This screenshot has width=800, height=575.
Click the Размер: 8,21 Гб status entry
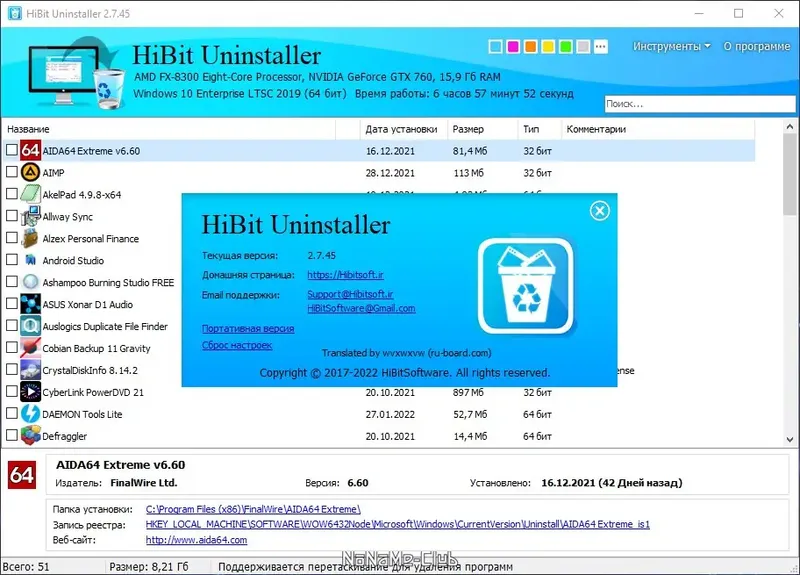pos(149,567)
